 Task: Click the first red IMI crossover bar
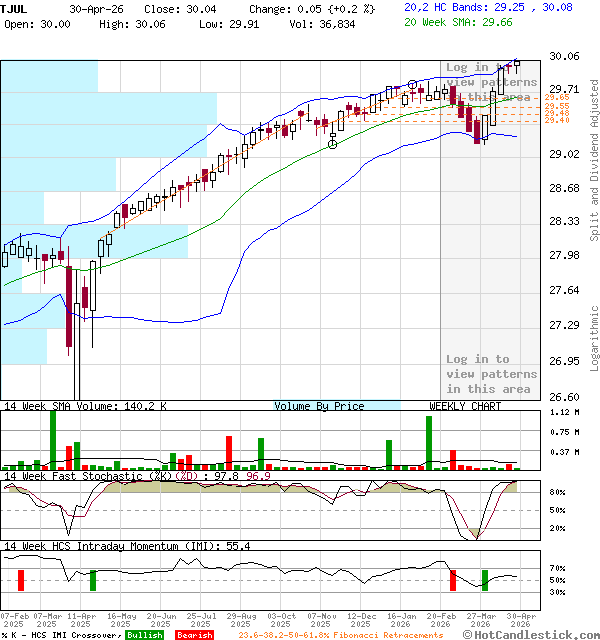[20, 580]
